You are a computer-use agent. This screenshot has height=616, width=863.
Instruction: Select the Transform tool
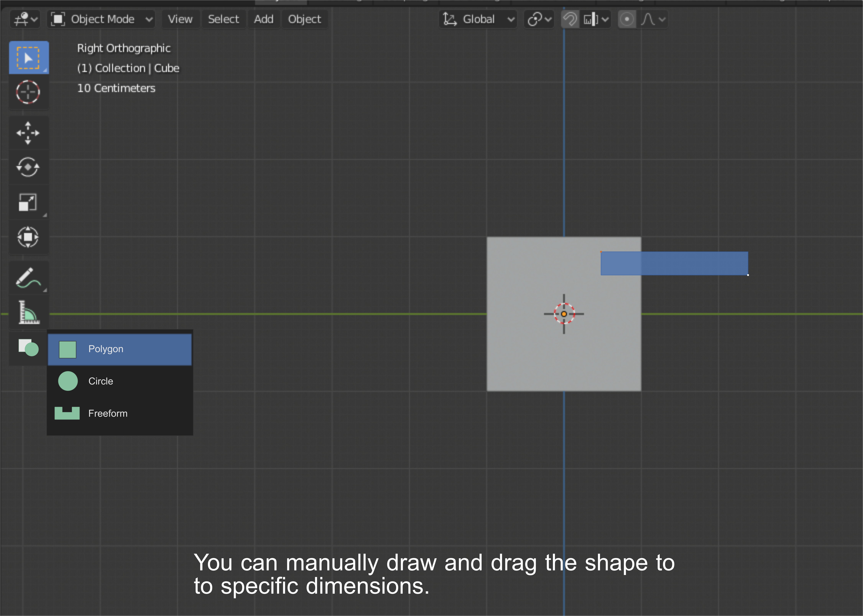point(28,237)
